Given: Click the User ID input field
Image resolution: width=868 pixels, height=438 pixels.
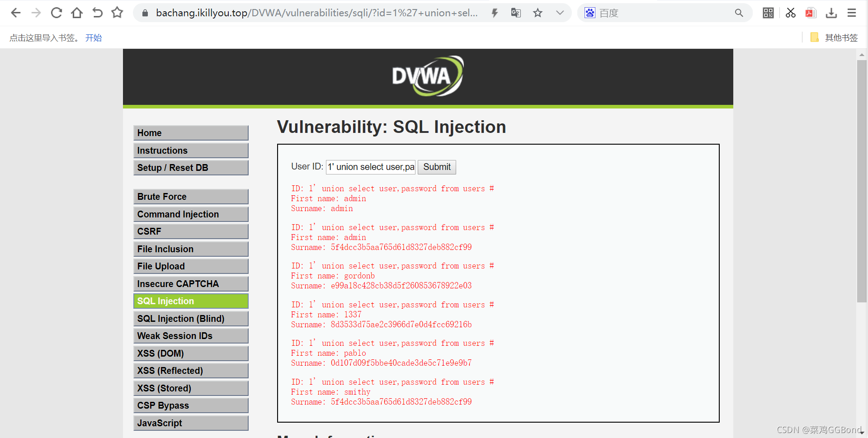Looking at the screenshot, I should [371, 167].
